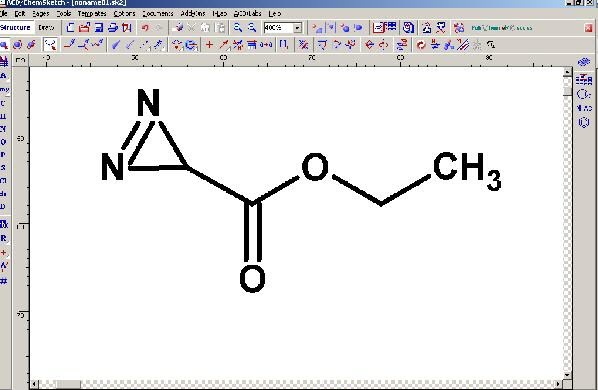Select the Oxygen atom button
Screen dimensions: 598x390
(x=3, y=142)
